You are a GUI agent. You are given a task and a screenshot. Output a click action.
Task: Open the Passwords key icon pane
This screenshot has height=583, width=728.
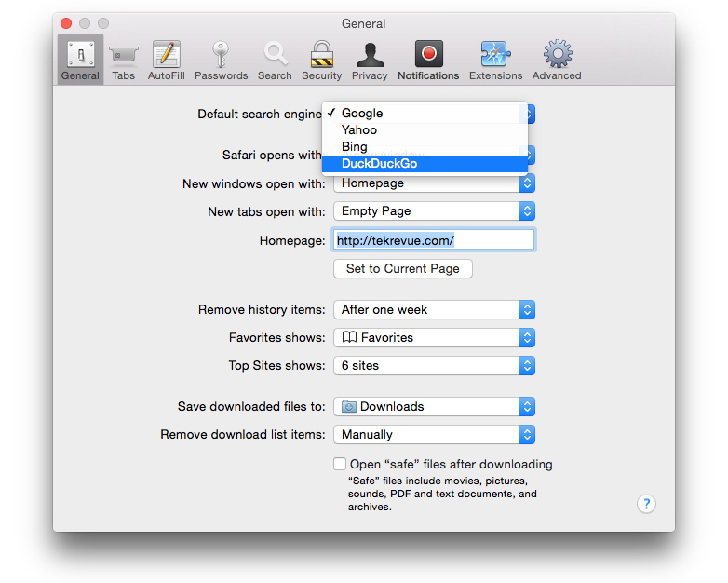coord(221,60)
